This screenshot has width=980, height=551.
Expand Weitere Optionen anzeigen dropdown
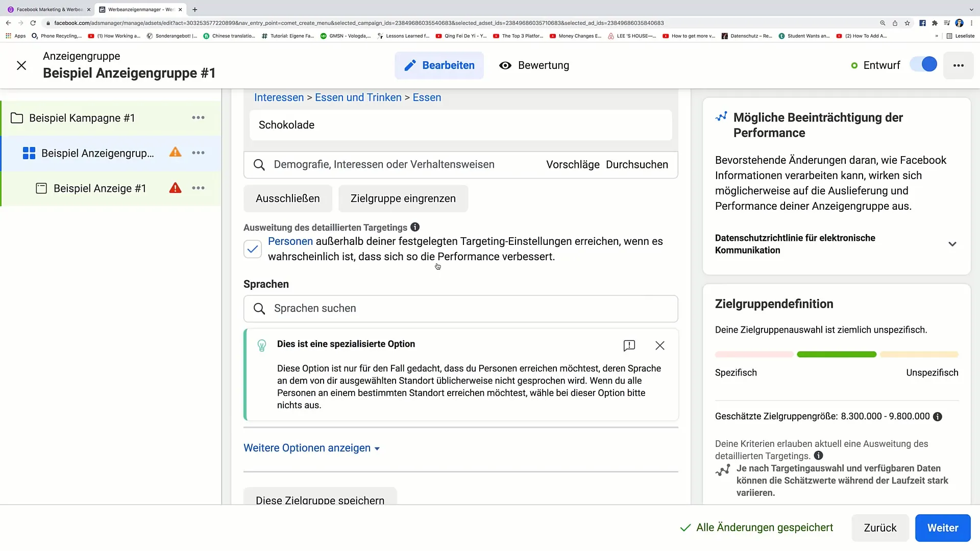(312, 448)
